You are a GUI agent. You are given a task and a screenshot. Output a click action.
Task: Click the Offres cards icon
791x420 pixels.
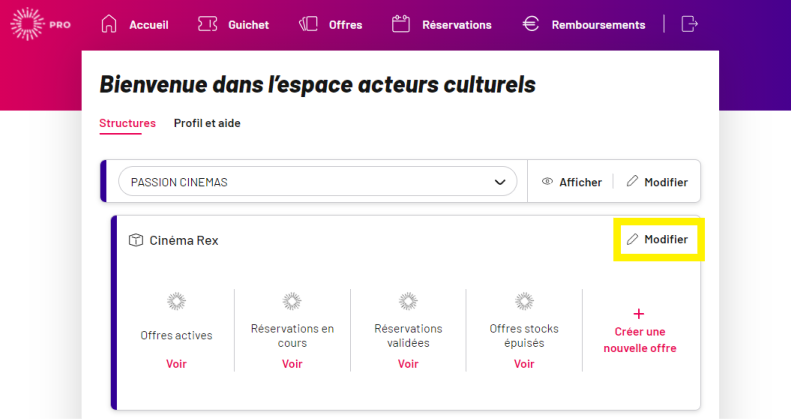point(308,24)
